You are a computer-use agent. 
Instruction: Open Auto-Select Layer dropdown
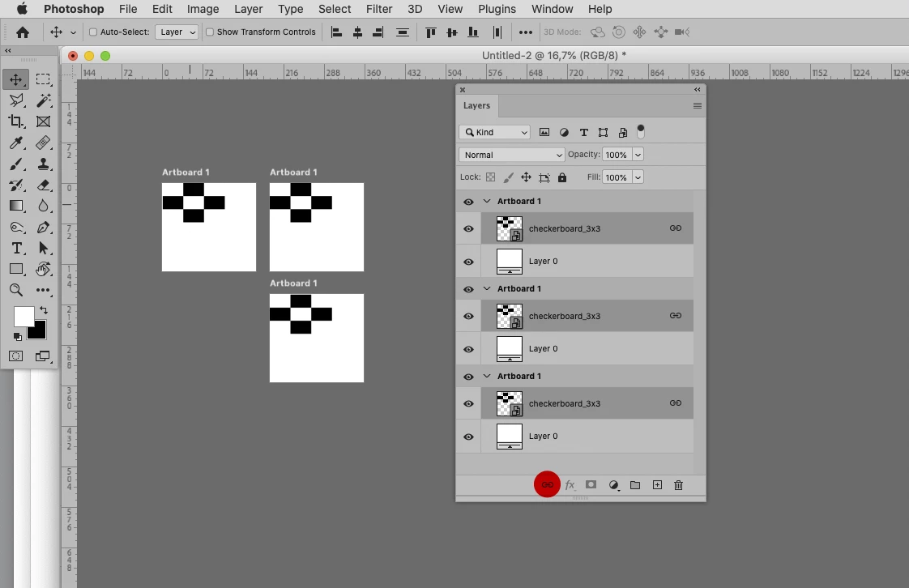coord(177,32)
